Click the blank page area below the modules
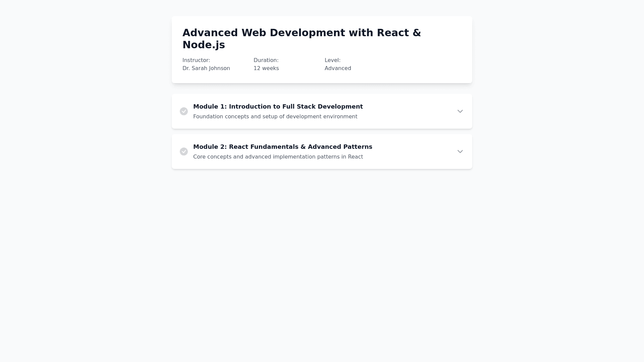Image resolution: width=644 pixels, height=362 pixels. [322, 261]
